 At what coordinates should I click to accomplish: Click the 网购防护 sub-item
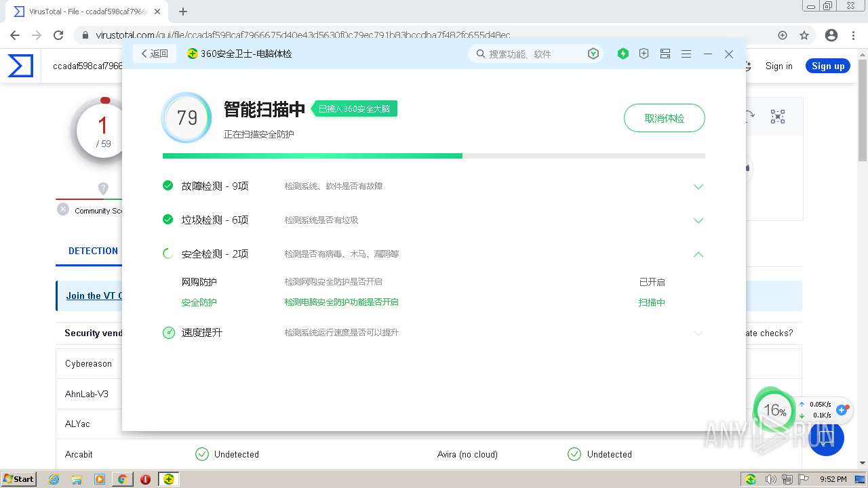point(199,282)
